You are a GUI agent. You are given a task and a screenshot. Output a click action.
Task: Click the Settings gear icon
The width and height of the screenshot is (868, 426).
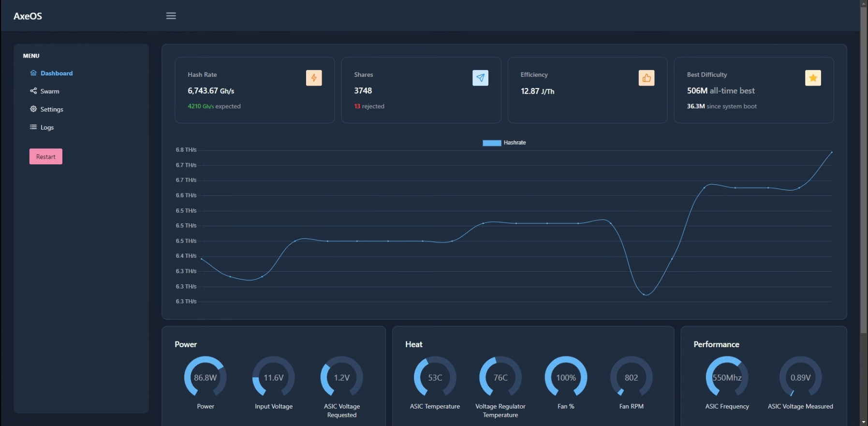click(33, 109)
